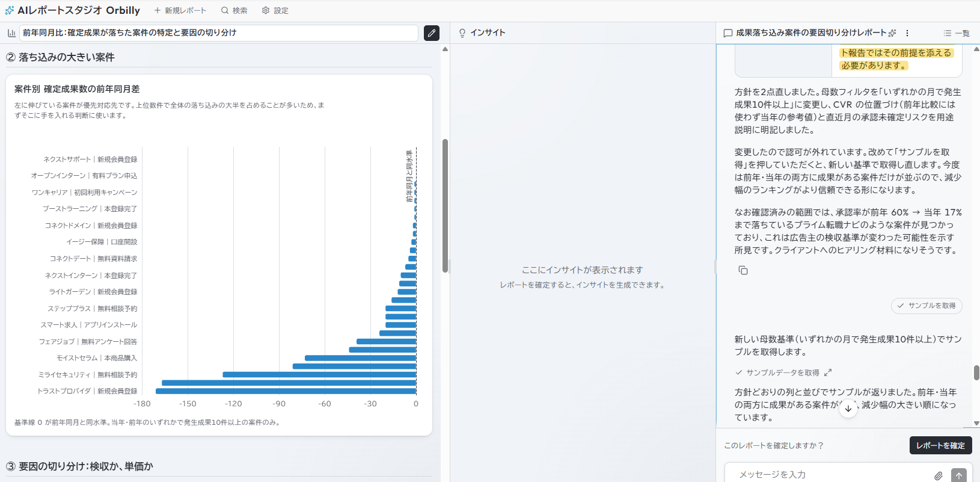Click the ③ 要因の切り分け：検収か、単価か heading
980x482 pixels.
click(79, 466)
